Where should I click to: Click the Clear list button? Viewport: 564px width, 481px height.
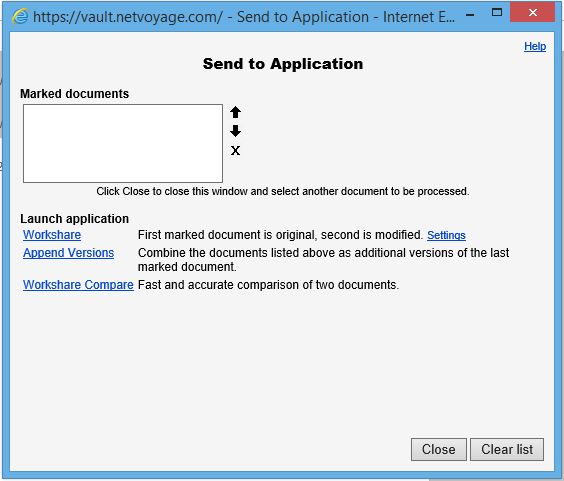coord(507,449)
